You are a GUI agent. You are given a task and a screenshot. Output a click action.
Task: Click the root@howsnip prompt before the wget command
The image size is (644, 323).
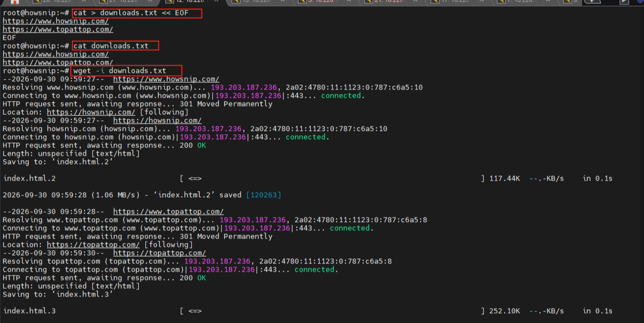[36, 71]
